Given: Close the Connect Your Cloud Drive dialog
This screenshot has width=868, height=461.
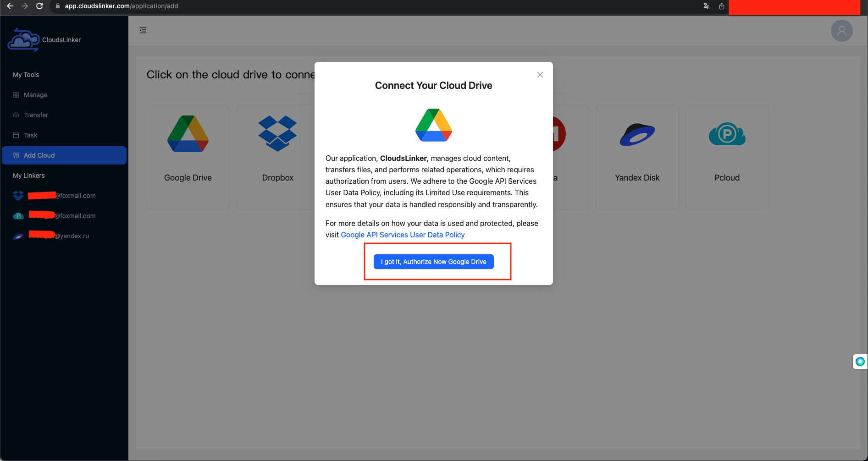Looking at the screenshot, I should pos(540,75).
